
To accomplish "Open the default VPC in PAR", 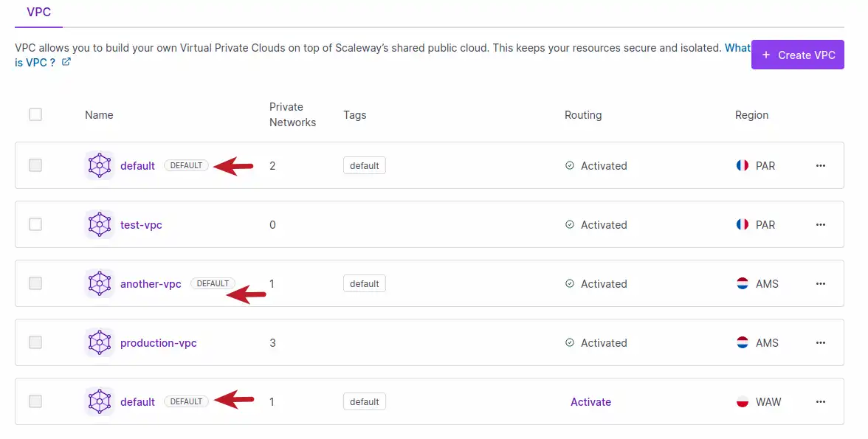I will [137, 165].
